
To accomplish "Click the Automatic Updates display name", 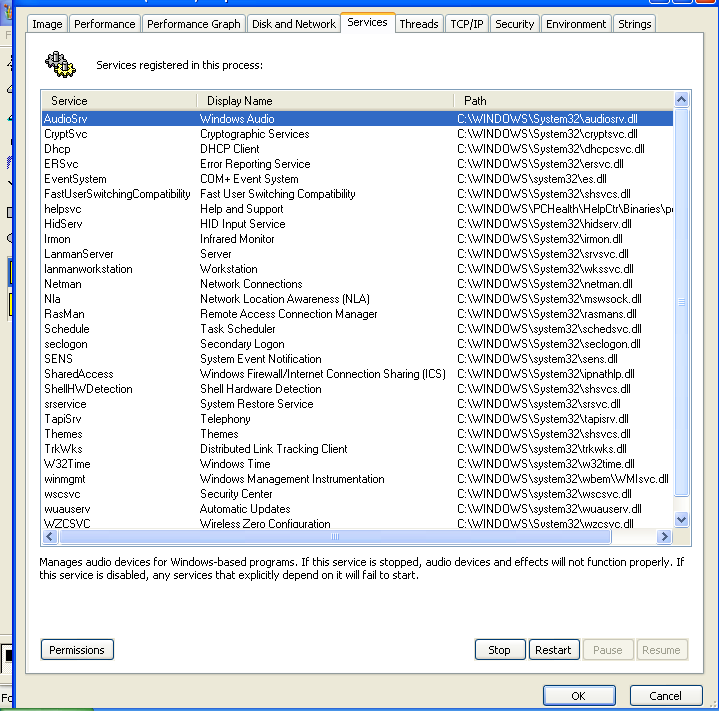I will click(245, 509).
